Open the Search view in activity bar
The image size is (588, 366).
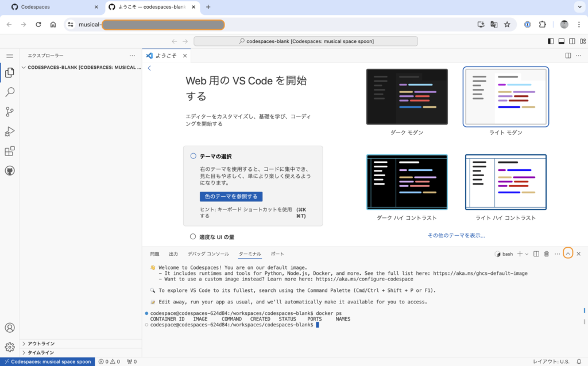[x=10, y=92]
